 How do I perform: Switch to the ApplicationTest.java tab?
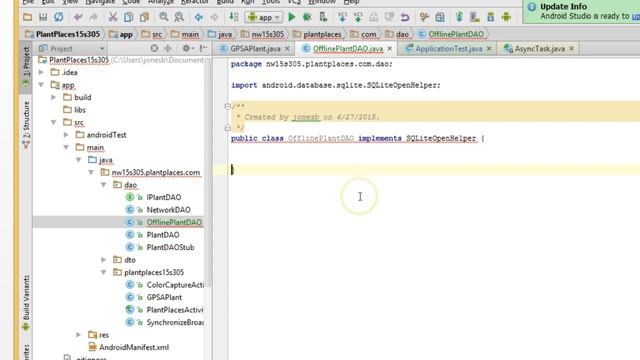[x=449, y=49]
